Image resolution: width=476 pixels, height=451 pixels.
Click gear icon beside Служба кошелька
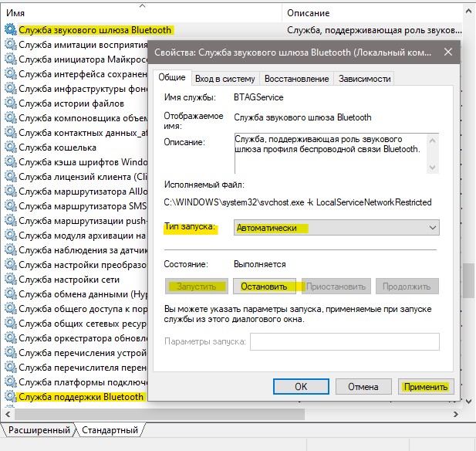click(11, 147)
